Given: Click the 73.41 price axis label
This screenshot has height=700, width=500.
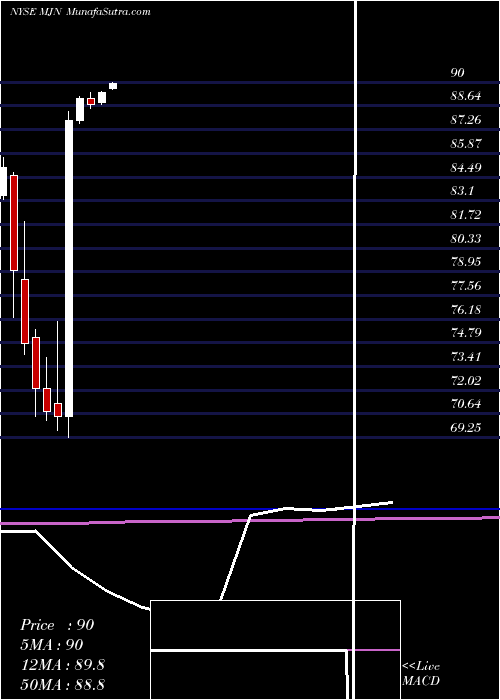Looking at the screenshot, I should click(466, 357).
